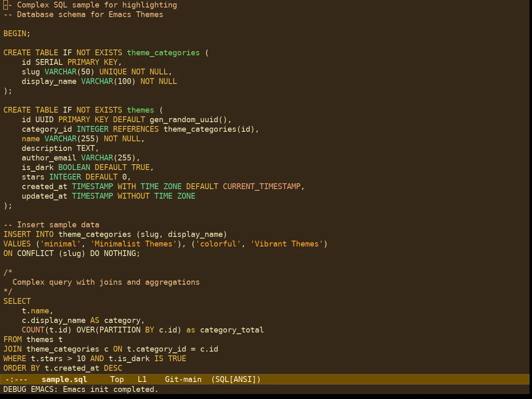Screen dimensions: 532x399
Task: Click the Top position indicator in mode line
Action: tap(117, 379)
